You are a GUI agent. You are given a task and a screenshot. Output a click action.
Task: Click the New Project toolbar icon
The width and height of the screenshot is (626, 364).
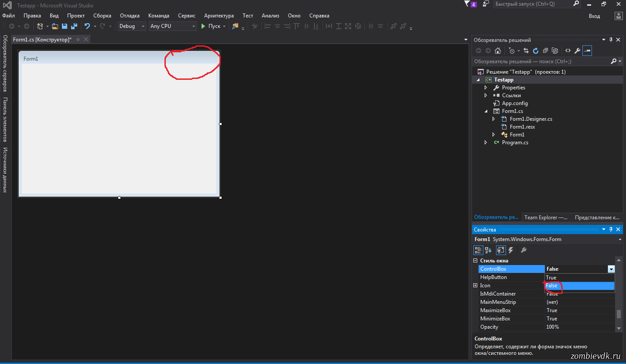pos(40,26)
